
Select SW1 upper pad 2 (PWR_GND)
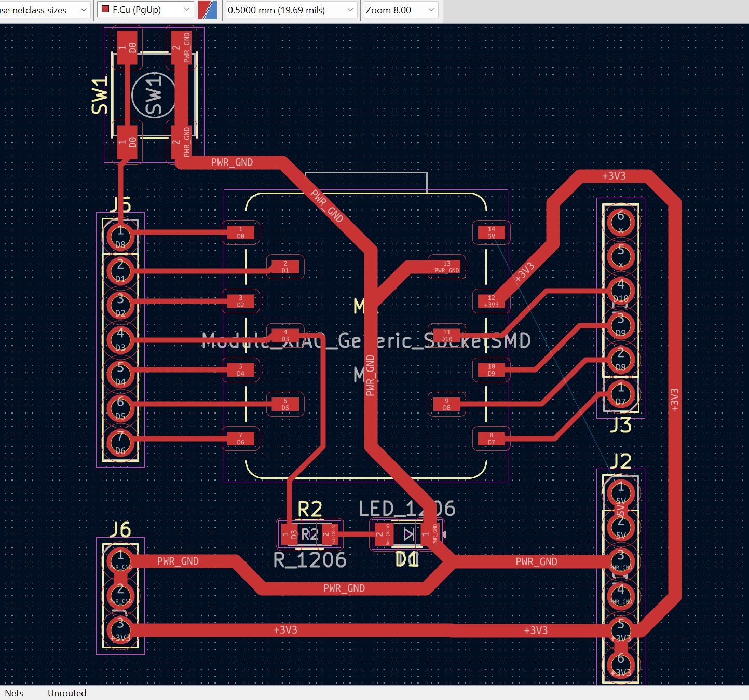181,48
